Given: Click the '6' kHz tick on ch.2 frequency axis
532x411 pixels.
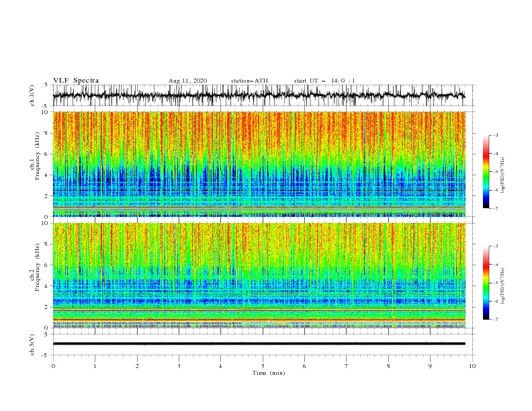Looking at the screenshot, I should point(46,265).
